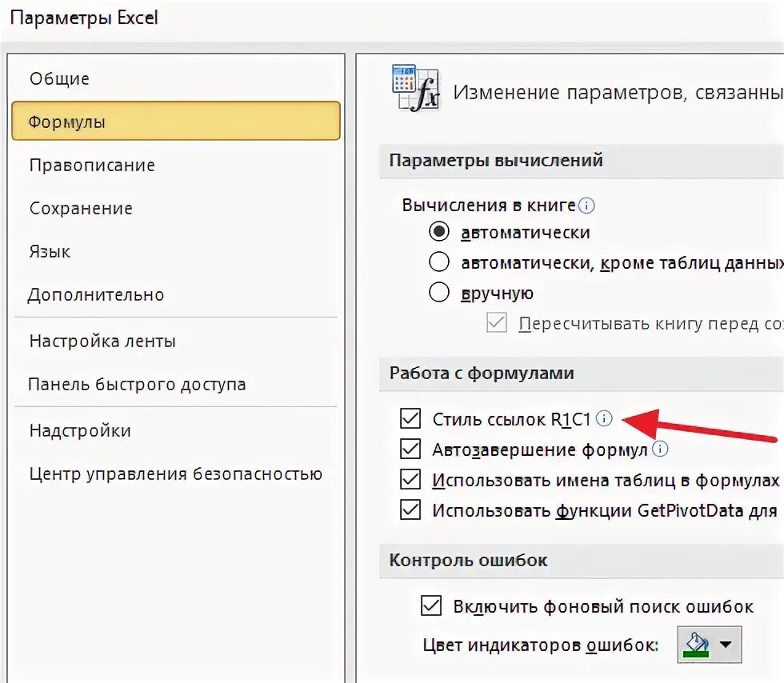Select the автоматически calculation radio button

439,232
